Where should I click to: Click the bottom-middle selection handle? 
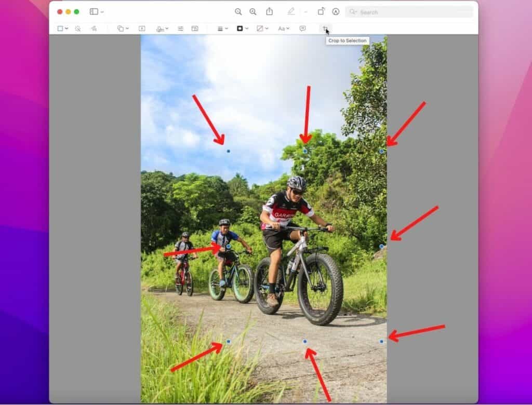pos(304,342)
